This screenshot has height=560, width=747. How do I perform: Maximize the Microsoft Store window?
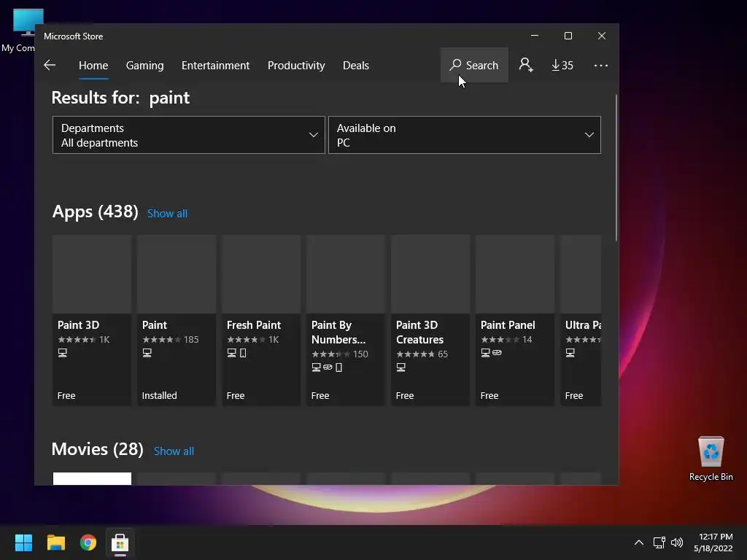[x=568, y=36]
